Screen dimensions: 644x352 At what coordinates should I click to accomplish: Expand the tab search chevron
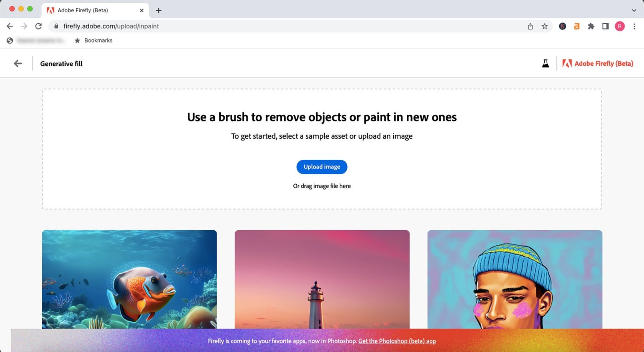click(x=634, y=10)
